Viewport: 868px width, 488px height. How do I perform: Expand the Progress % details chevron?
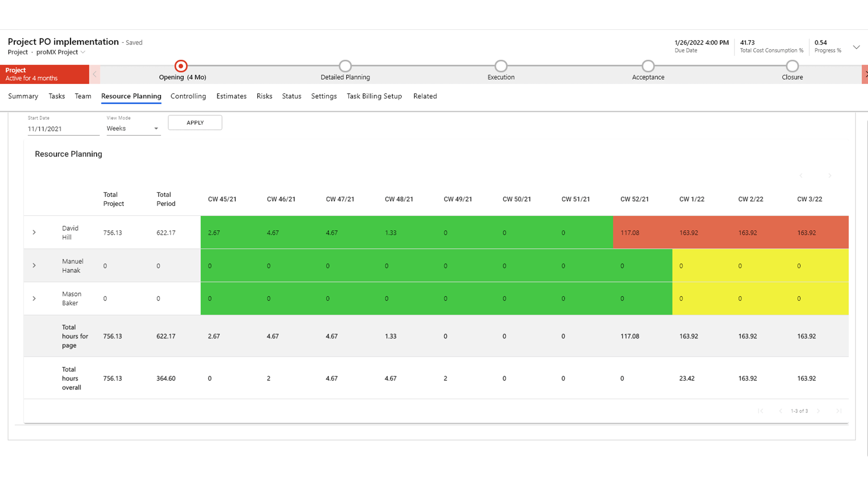coord(857,47)
